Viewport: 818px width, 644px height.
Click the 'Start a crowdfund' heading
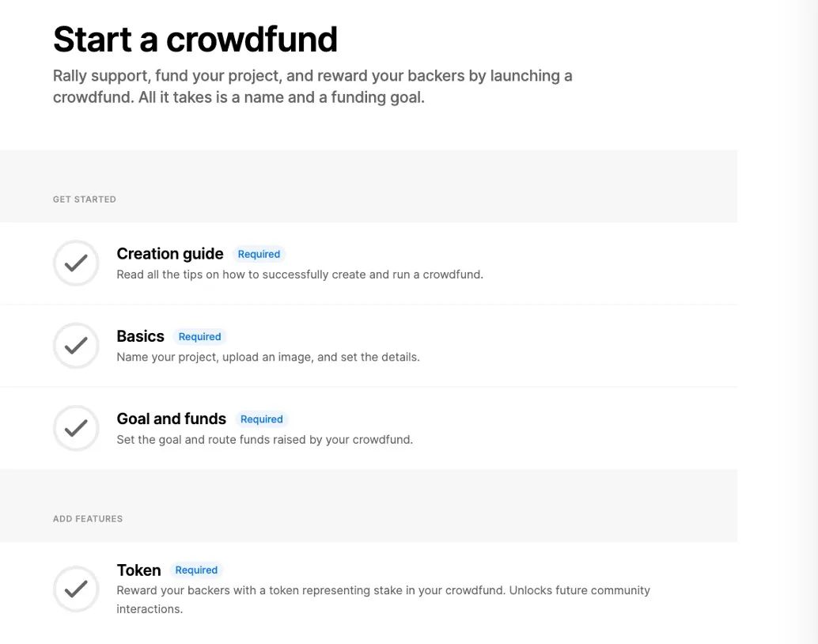pyautogui.click(x=195, y=40)
